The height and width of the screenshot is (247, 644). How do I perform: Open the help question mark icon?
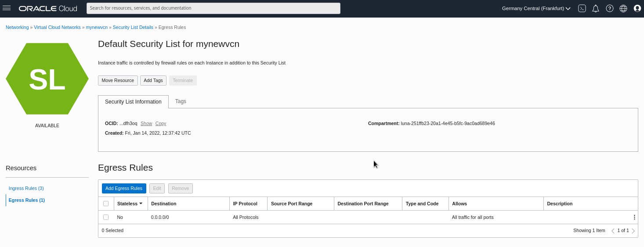609,8
